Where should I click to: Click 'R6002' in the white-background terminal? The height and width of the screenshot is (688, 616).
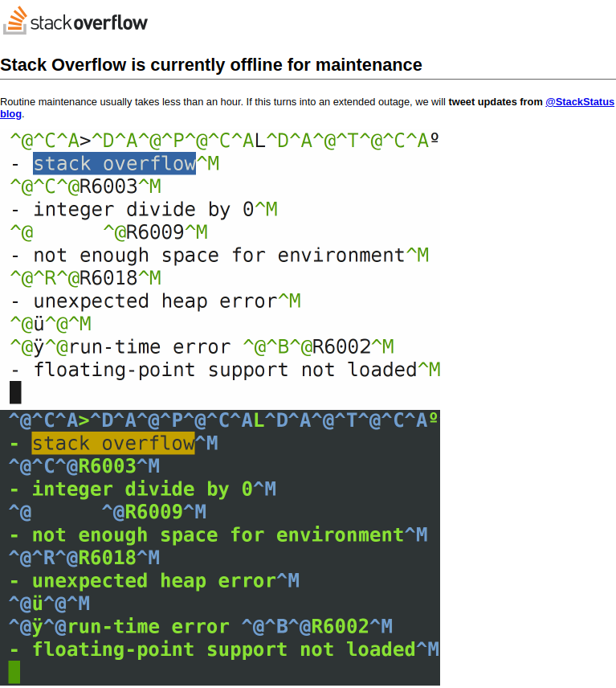(x=341, y=347)
